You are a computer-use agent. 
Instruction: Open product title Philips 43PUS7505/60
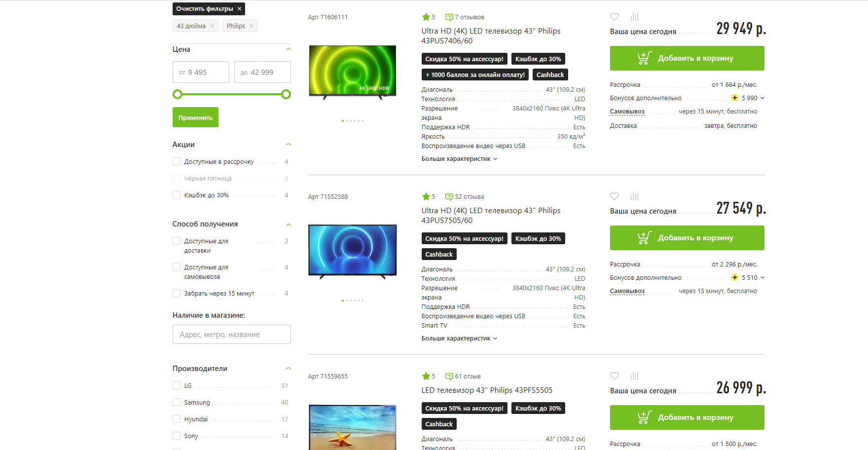(491, 215)
